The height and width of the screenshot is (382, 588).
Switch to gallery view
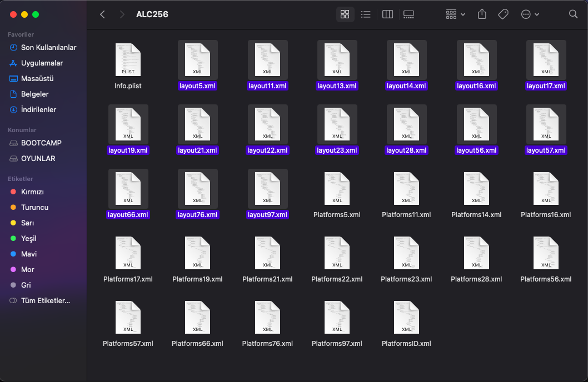[x=409, y=14]
